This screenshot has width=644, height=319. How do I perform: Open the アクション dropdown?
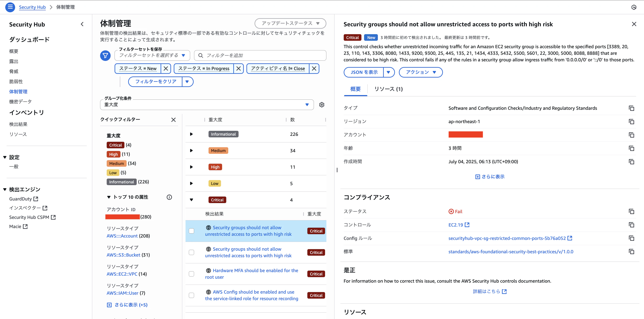click(421, 72)
